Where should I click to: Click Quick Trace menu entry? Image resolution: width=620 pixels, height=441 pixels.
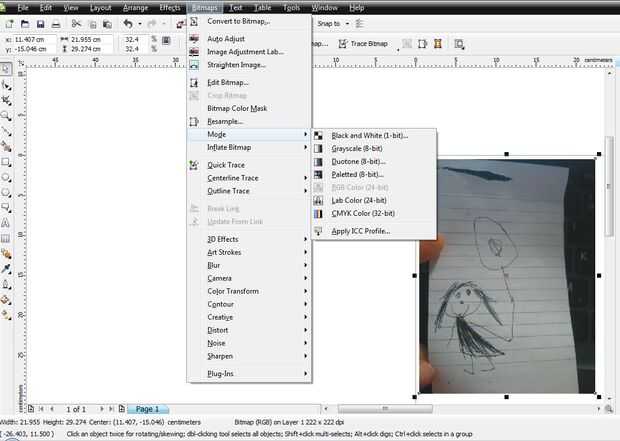click(249, 165)
